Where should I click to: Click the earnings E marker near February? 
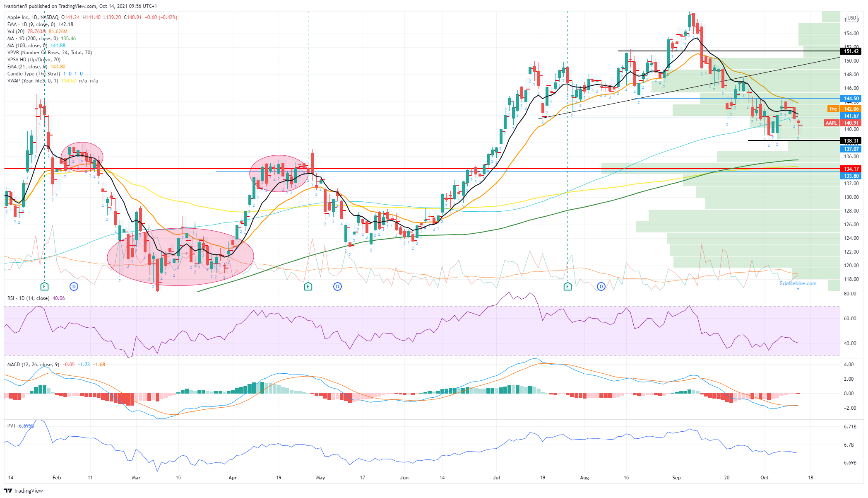tap(45, 286)
